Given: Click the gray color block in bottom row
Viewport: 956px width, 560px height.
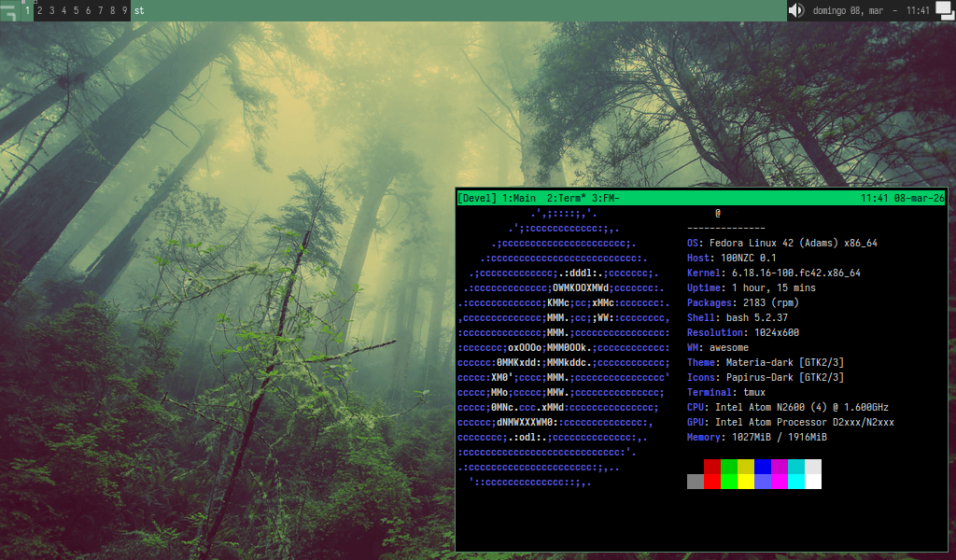Looking at the screenshot, I should tap(696, 482).
